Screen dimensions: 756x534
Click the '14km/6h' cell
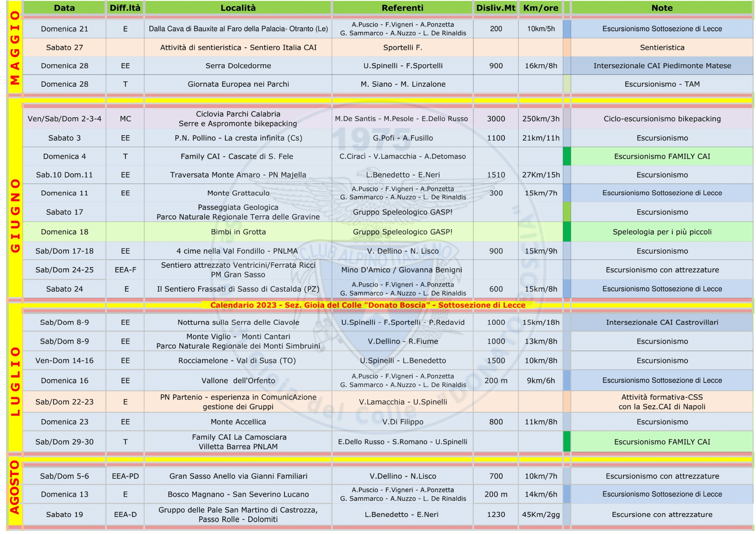pyautogui.click(x=541, y=494)
